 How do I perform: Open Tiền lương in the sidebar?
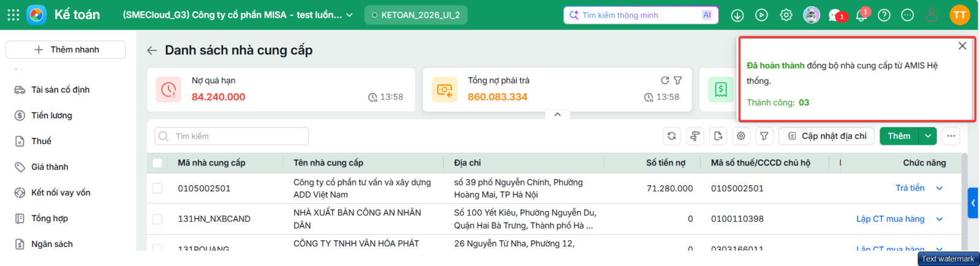[x=51, y=115]
